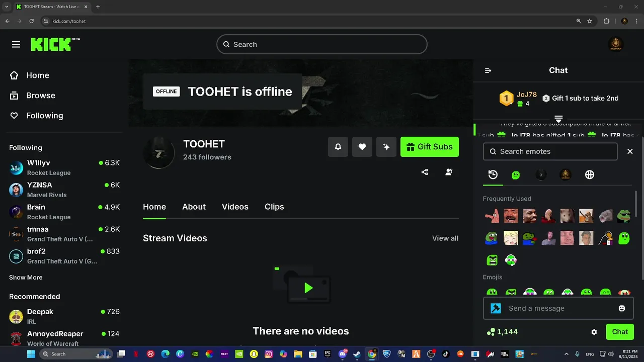Switch to the About tab
The width and height of the screenshot is (644, 362).
[x=194, y=207]
